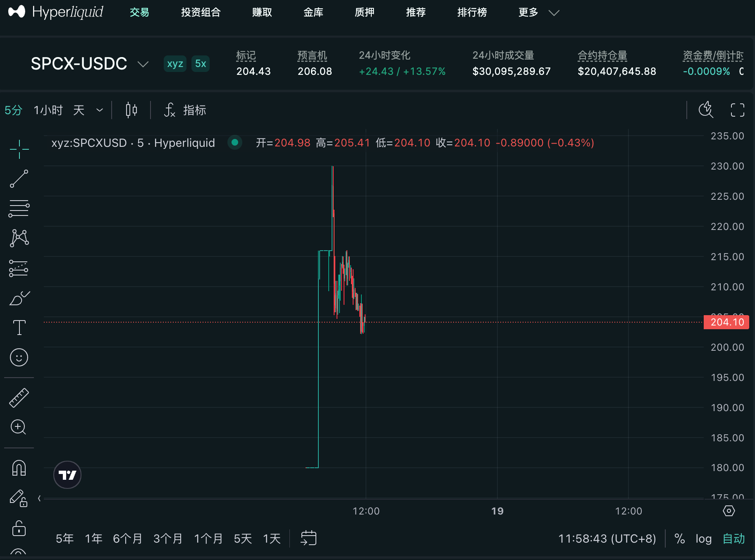
Task: Expand the 更多 navigation menu
Action: pos(539,12)
